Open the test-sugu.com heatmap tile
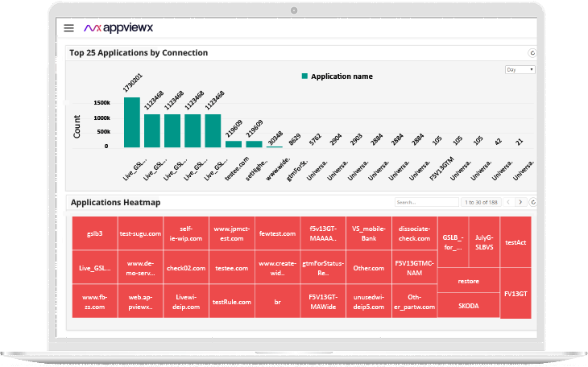This screenshot has height=367, width=588. tap(140, 233)
